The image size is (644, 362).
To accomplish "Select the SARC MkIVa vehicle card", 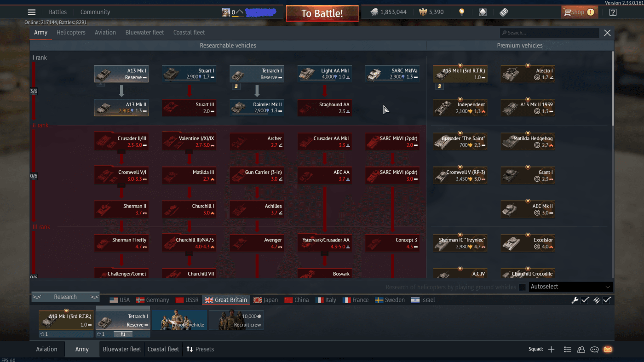I will pos(392,74).
